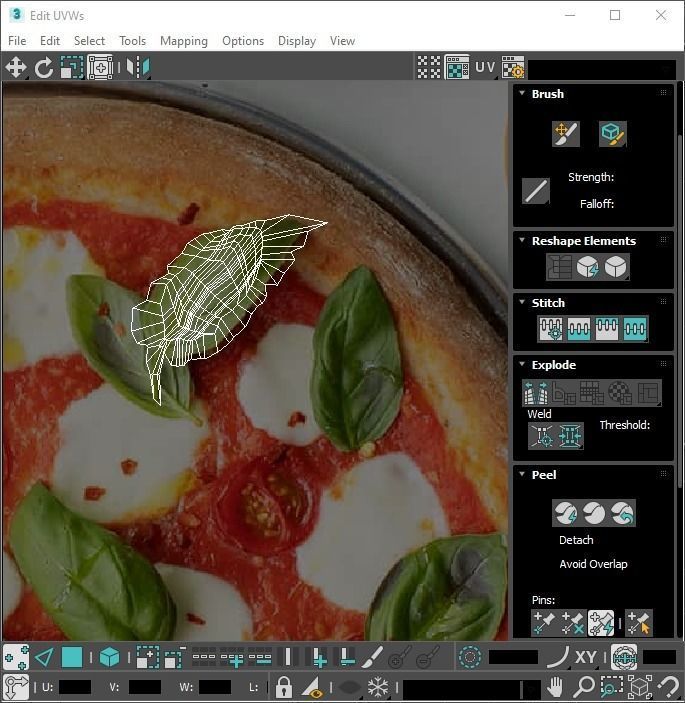Image resolution: width=685 pixels, height=703 pixels.
Task: Click the Relax brush icon in the Brush panel
Action: point(613,134)
